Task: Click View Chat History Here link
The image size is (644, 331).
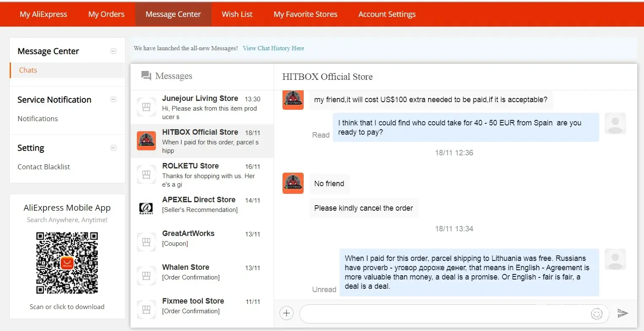Action: (x=273, y=48)
